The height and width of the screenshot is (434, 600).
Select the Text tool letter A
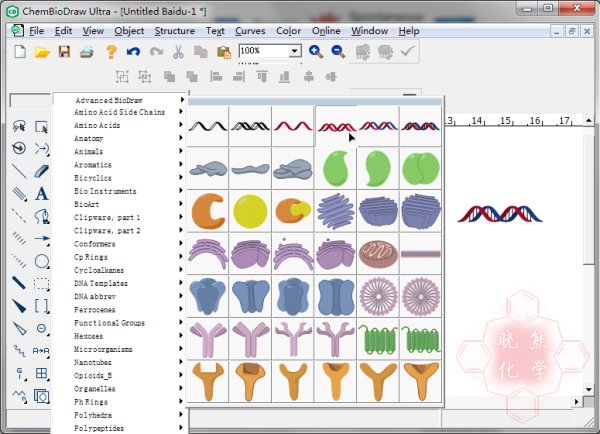tap(41, 193)
